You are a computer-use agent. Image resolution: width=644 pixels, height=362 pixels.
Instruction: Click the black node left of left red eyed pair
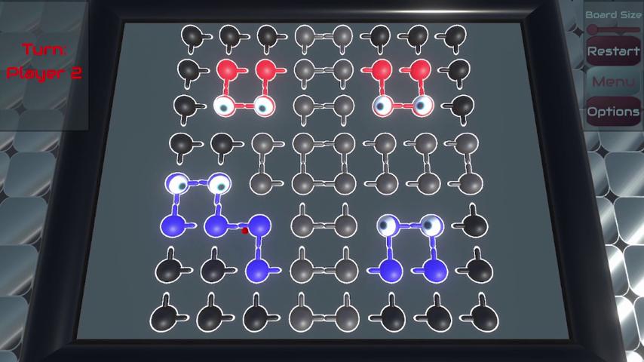[x=185, y=106]
